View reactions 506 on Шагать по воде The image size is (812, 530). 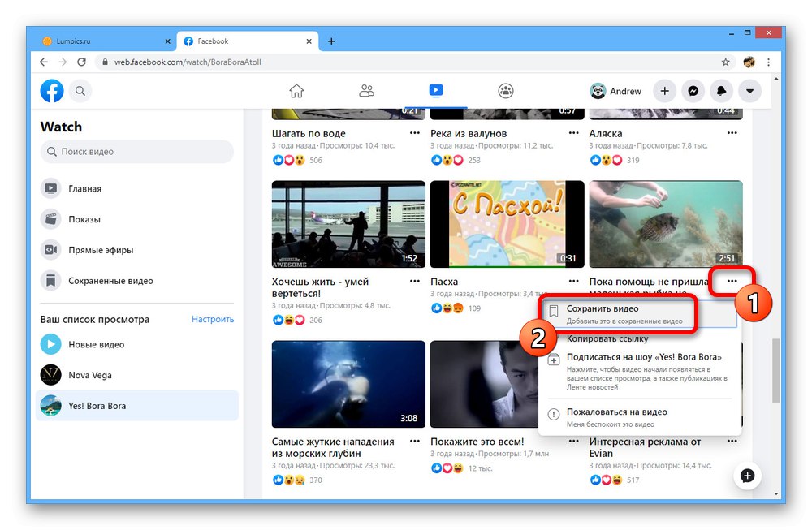(297, 161)
